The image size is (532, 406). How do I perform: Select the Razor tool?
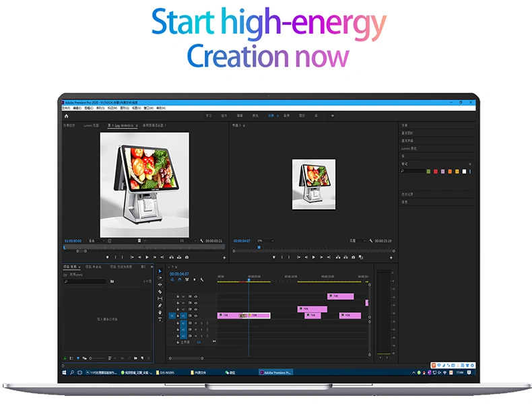160,292
